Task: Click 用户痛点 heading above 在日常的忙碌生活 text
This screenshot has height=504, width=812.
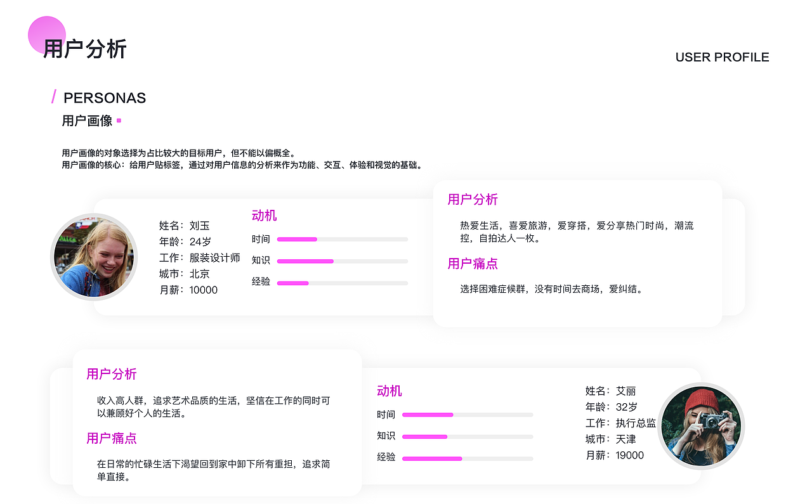Action: (112, 438)
